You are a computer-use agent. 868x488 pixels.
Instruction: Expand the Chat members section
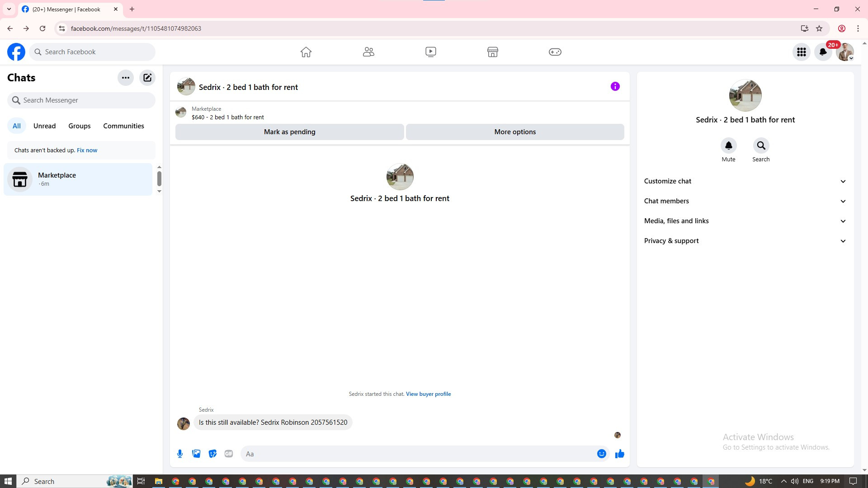745,201
